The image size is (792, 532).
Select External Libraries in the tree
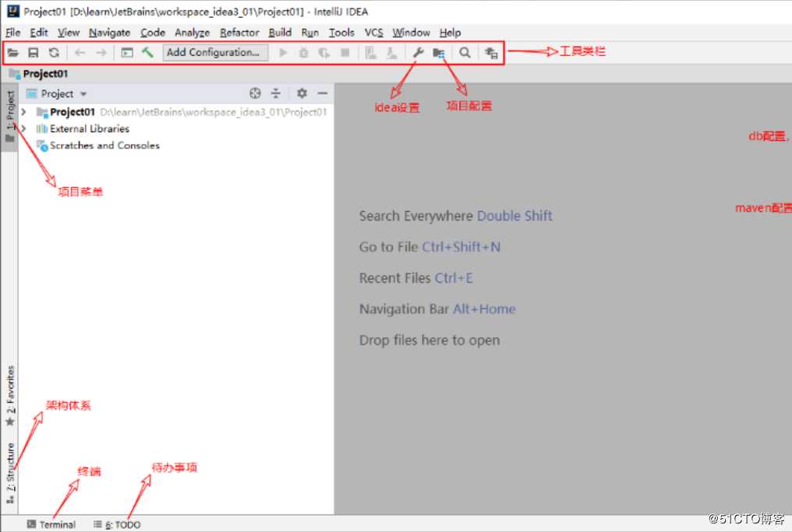90,129
